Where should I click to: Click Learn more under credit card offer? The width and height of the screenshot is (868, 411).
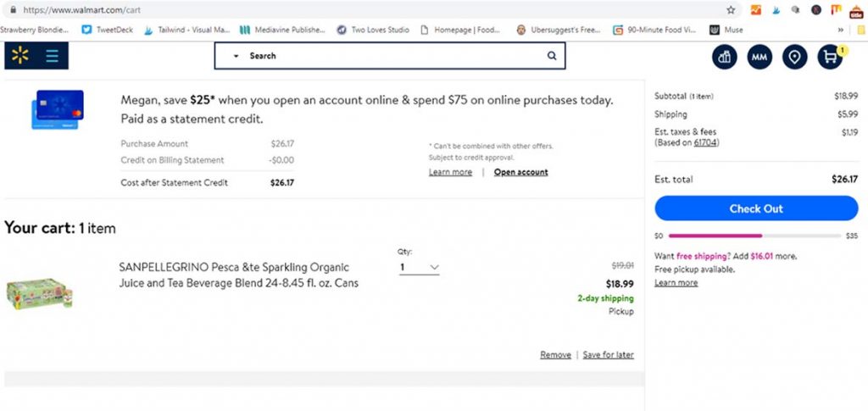[x=451, y=172]
